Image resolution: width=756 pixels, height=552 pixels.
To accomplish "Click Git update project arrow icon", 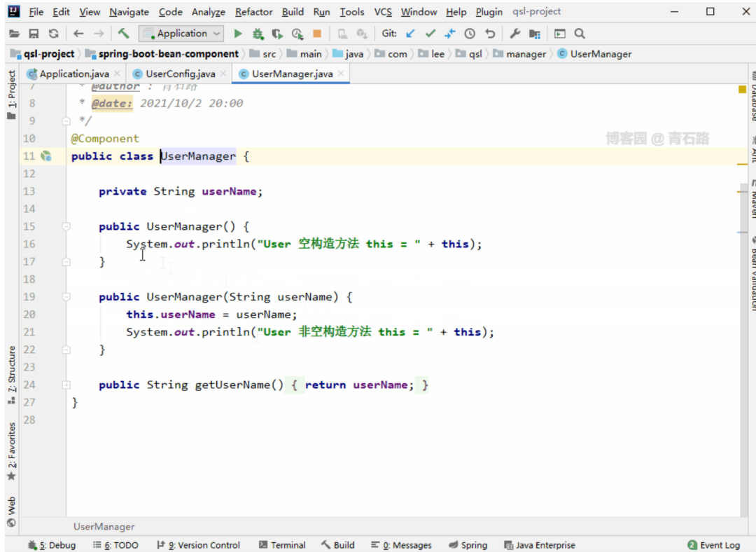I will [411, 34].
